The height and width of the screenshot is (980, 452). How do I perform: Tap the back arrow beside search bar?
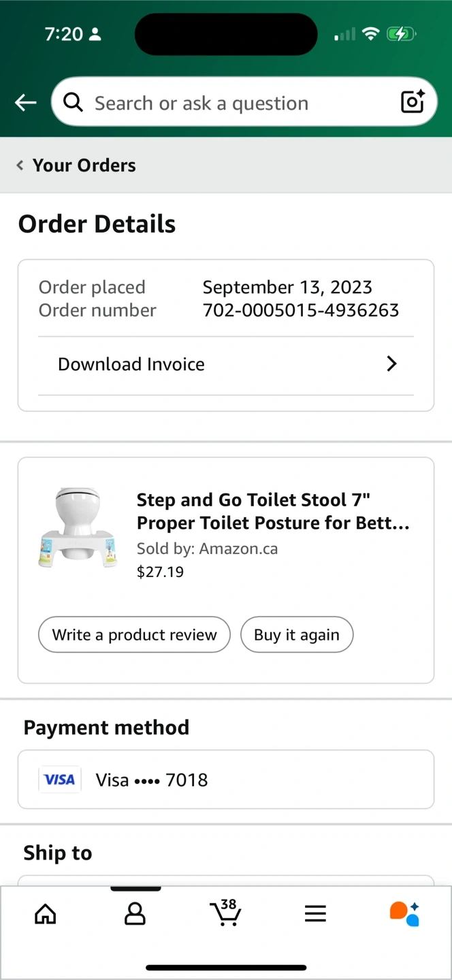click(26, 103)
